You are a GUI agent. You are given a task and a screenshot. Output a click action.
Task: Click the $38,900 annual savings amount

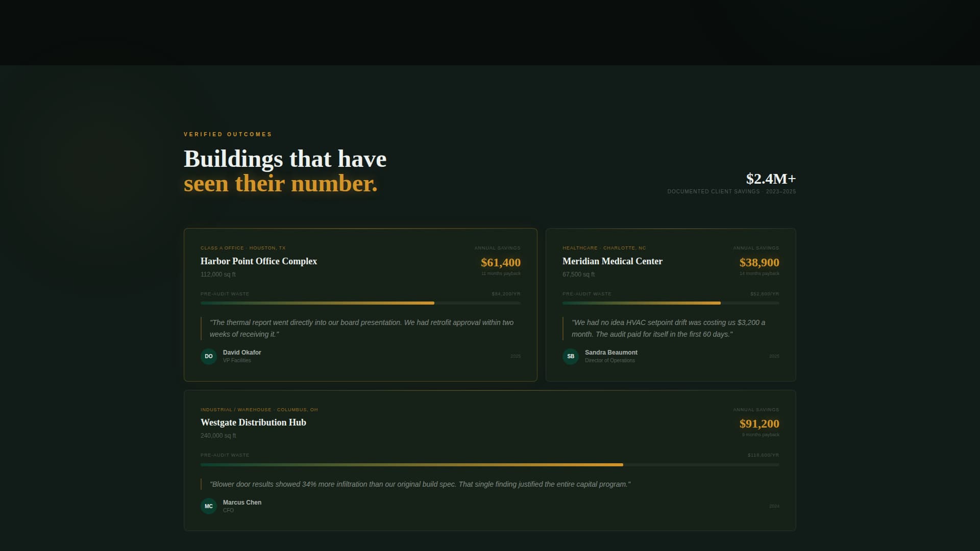click(x=759, y=263)
